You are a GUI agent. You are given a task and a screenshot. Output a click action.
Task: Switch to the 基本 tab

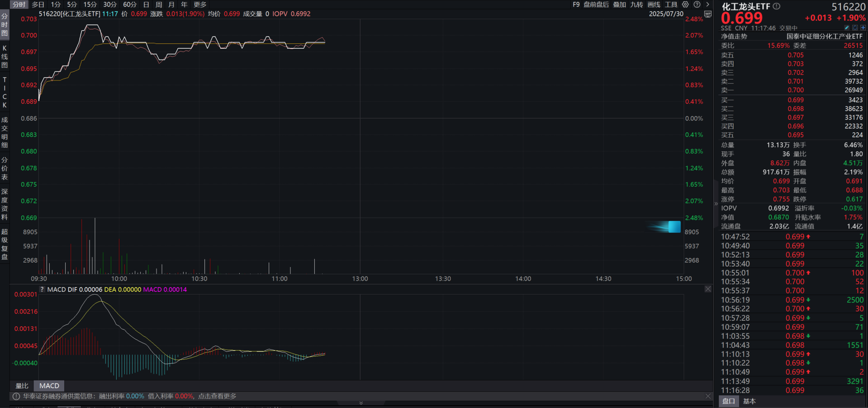(749, 401)
